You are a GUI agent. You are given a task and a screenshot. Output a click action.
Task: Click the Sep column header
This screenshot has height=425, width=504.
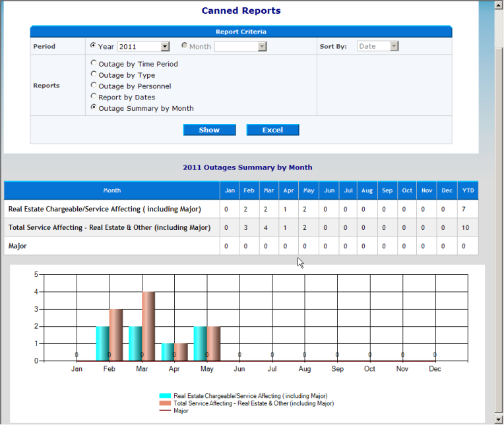point(387,190)
